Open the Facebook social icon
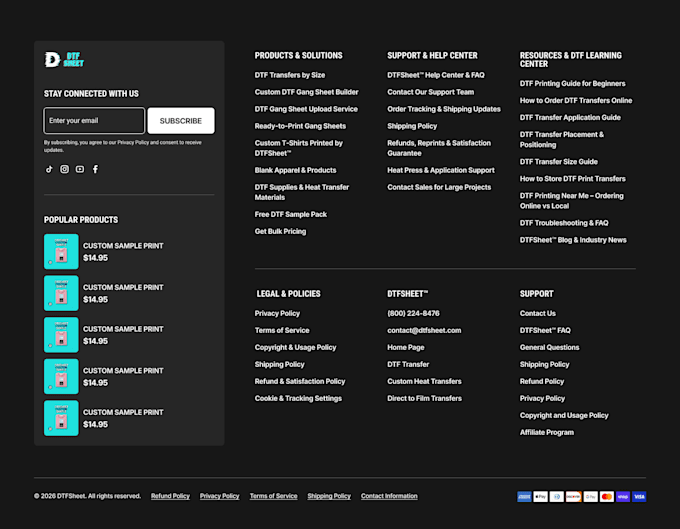This screenshot has height=529, width=680. click(x=95, y=169)
